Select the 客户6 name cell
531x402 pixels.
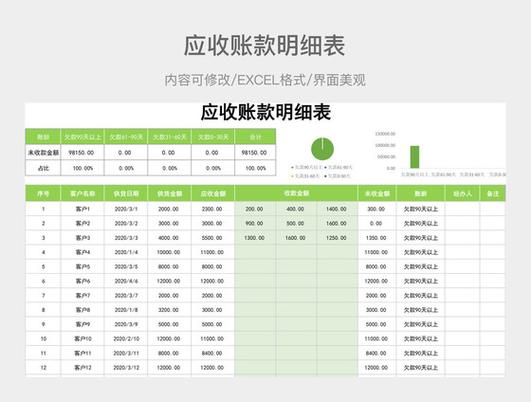click(83, 281)
